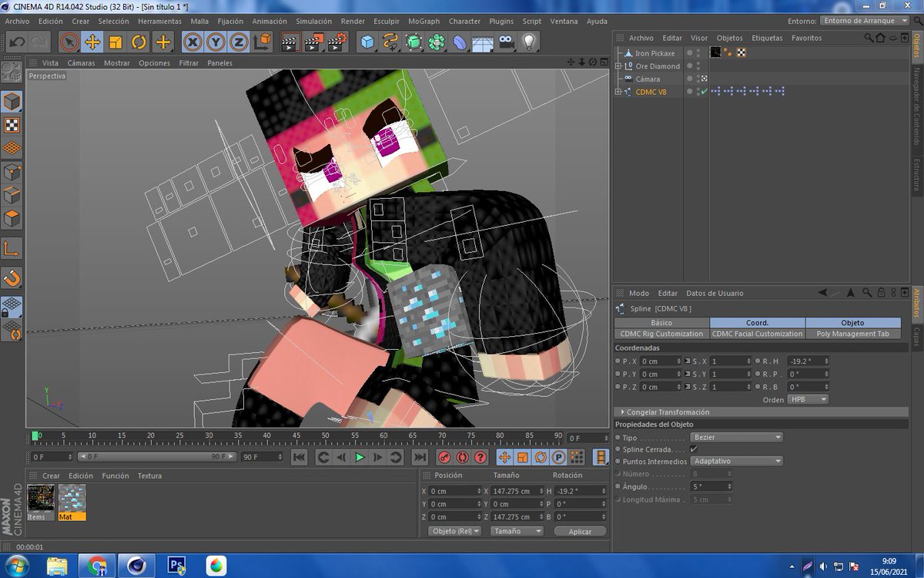924x578 pixels.
Task: Select Make Editable tool in left sidebar
Action: (x=12, y=72)
